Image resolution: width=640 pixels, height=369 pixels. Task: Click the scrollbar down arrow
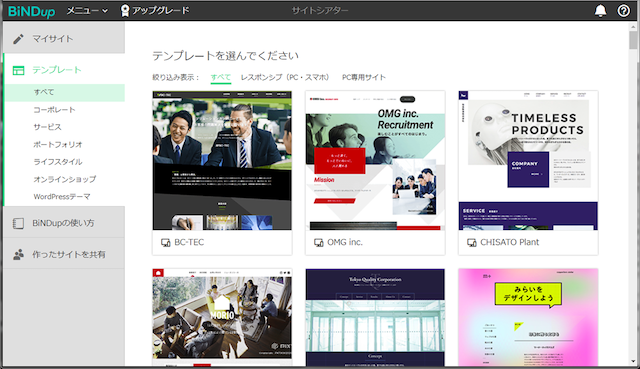point(633,362)
